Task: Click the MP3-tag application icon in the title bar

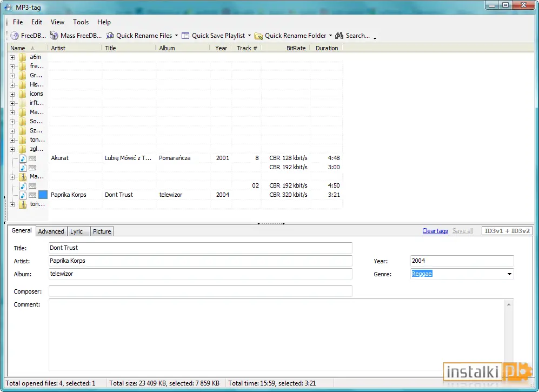Action: point(8,7)
